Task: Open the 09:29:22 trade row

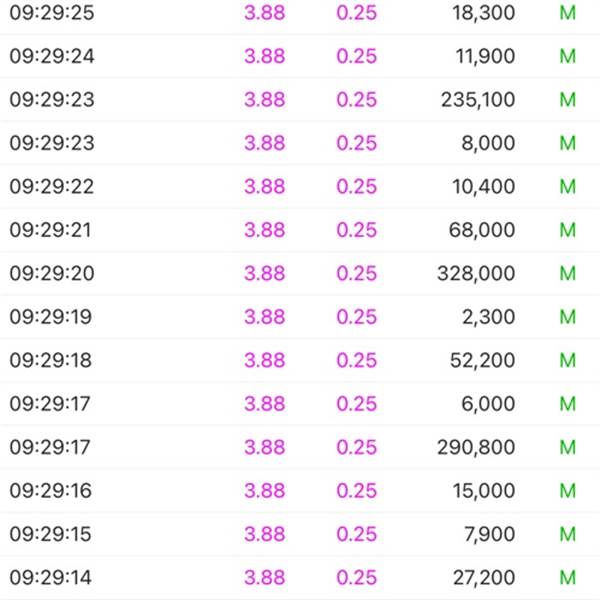Action: 300,187
